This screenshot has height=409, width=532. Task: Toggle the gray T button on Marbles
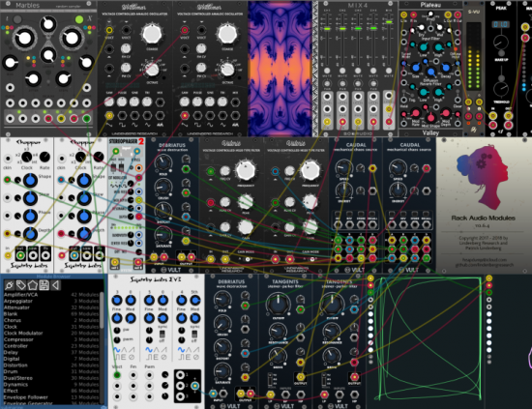pos(17,19)
